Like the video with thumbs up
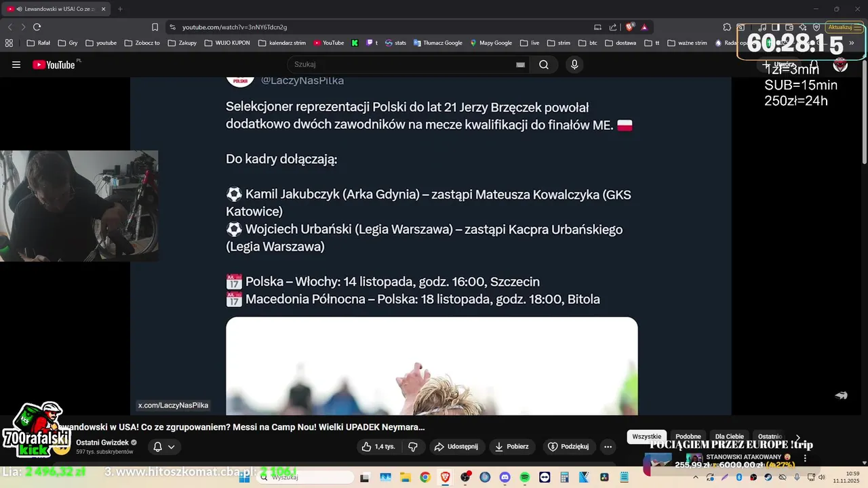Viewport: 868px width, 488px height. 379,447
